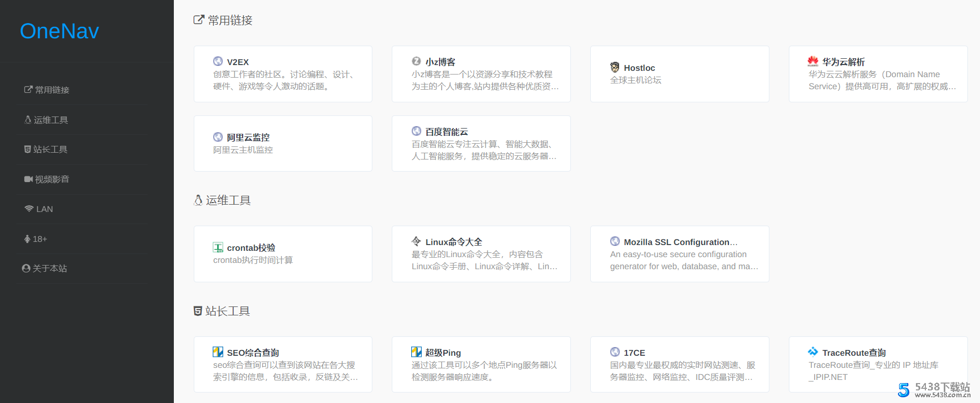Click the 小z博客 favicon icon

tap(416, 61)
